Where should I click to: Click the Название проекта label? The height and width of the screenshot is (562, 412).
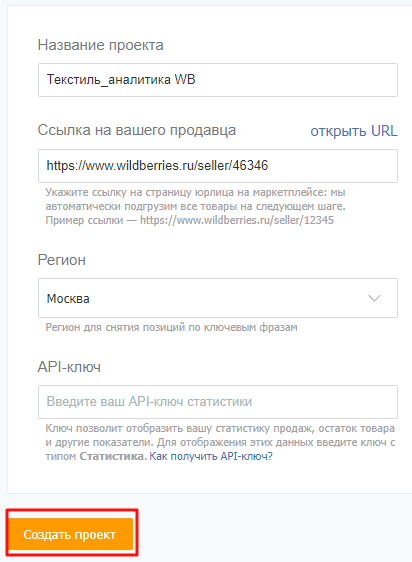[100, 45]
